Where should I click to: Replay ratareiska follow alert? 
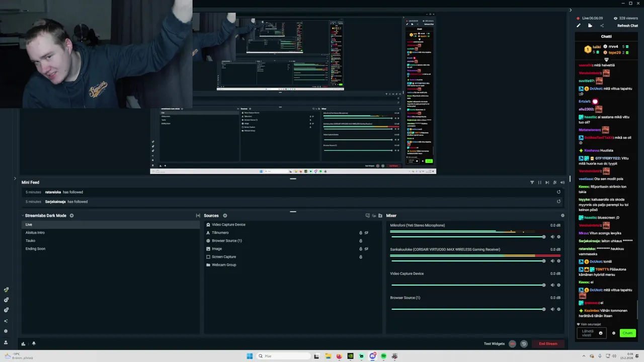pos(558,192)
